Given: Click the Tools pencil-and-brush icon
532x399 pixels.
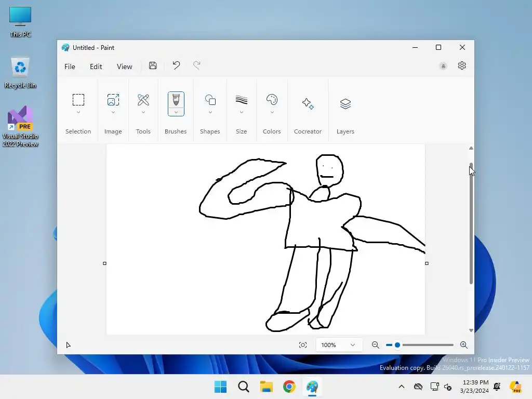Looking at the screenshot, I should pos(143,100).
